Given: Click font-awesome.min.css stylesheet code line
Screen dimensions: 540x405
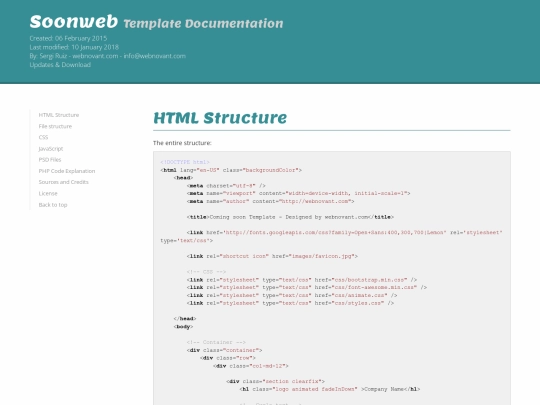Looking at the screenshot, I should click(x=307, y=288).
